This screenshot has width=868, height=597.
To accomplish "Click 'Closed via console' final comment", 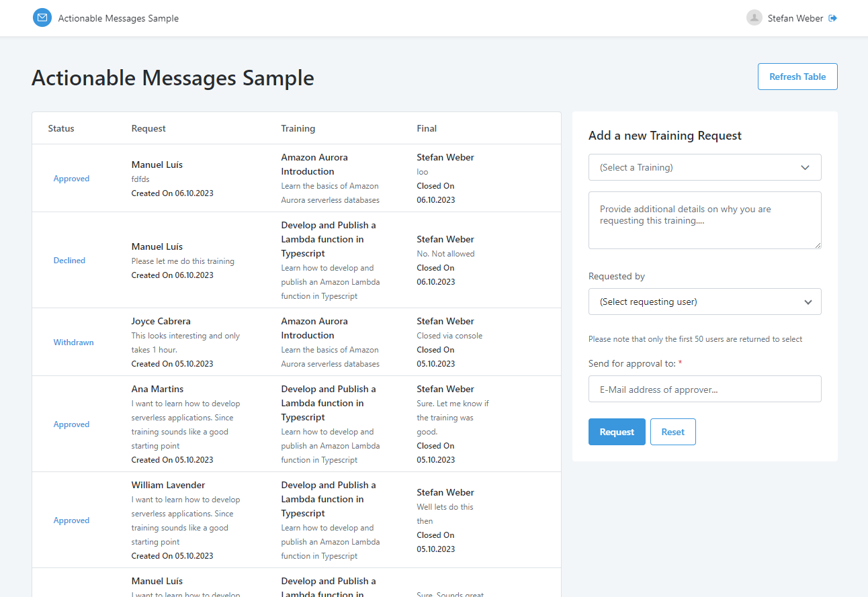I will coord(449,336).
